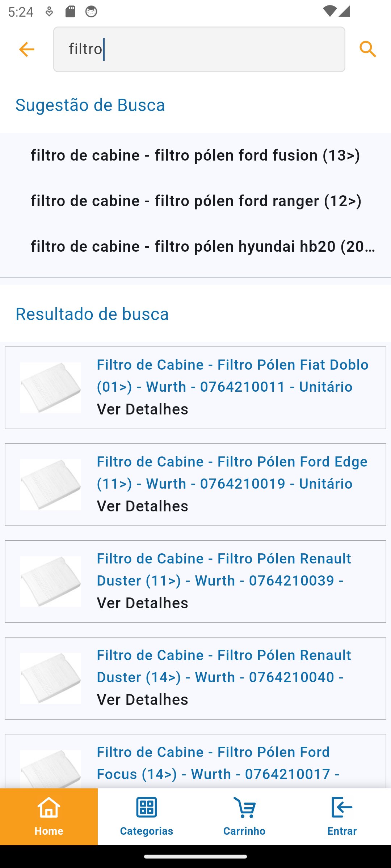The height and width of the screenshot is (868, 391).
Task: Open Renault Duster (14>) product title
Action: pyautogui.click(x=224, y=666)
